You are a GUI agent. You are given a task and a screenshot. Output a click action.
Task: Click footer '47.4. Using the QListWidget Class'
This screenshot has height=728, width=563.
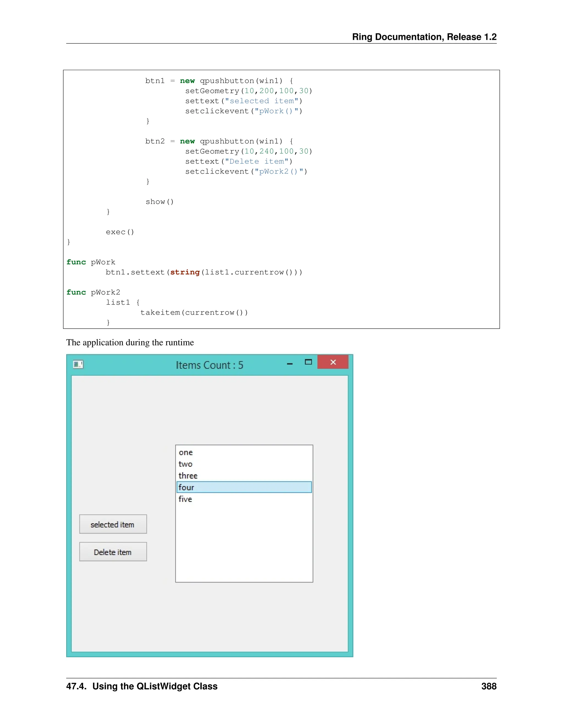pyautogui.click(x=142, y=686)
